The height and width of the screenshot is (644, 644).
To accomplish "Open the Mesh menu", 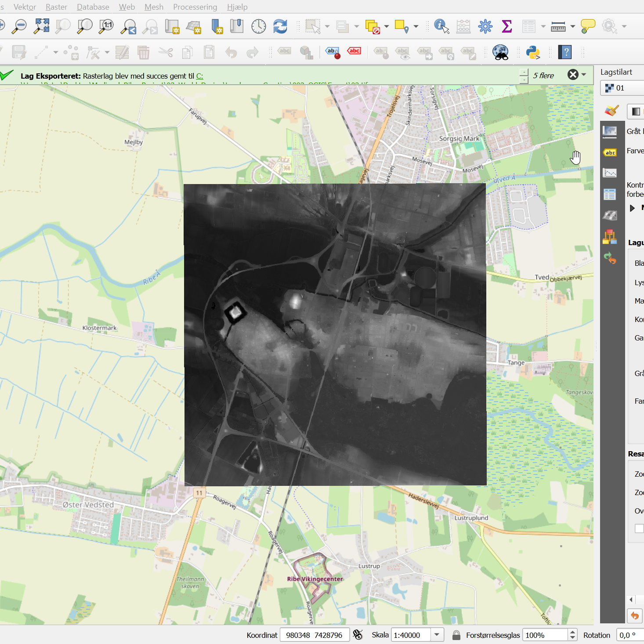I will pyautogui.click(x=154, y=7).
